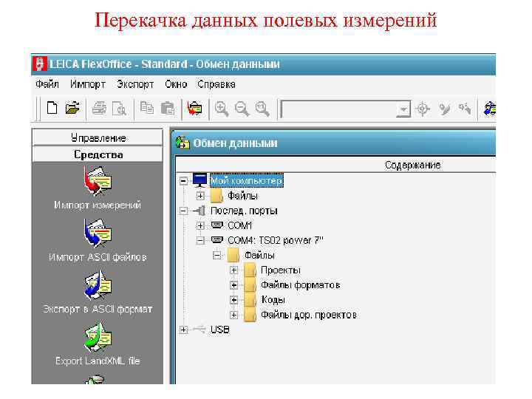Click the USB connector icon in tree
The width and height of the screenshot is (532, 399).
(x=199, y=329)
